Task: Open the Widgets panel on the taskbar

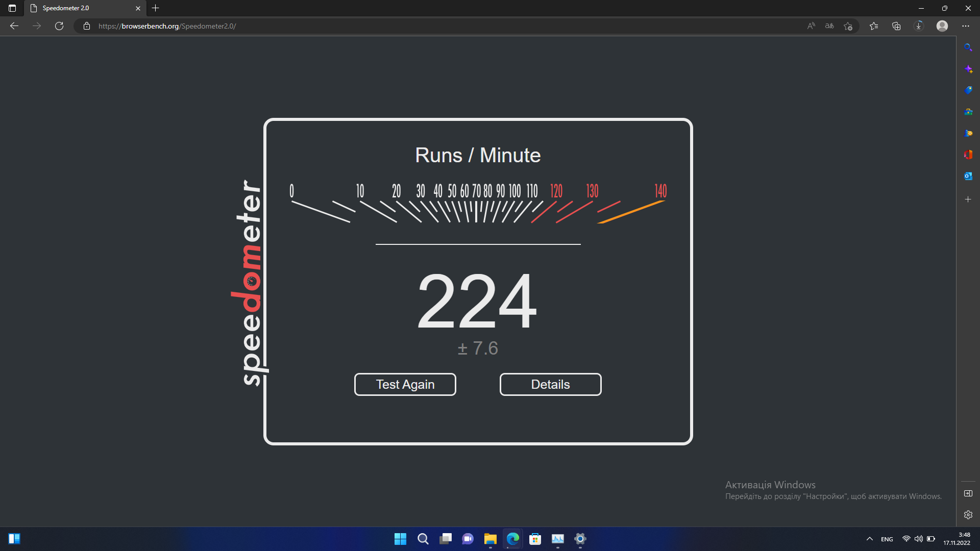Action: pos(14,539)
